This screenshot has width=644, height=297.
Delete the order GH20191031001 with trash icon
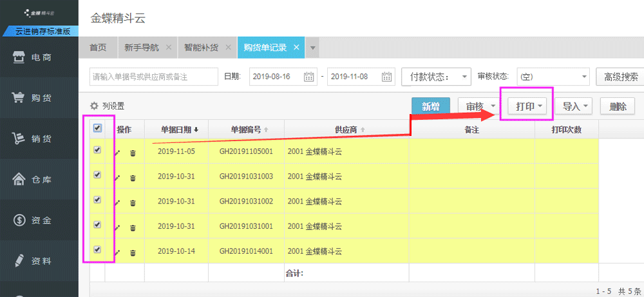[x=133, y=228]
